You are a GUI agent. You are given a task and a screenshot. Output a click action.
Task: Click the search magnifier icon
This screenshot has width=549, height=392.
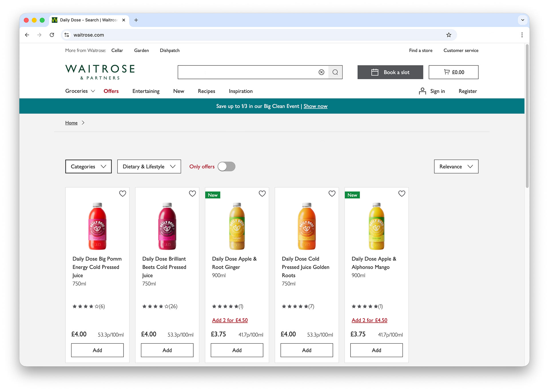pyautogui.click(x=335, y=72)
